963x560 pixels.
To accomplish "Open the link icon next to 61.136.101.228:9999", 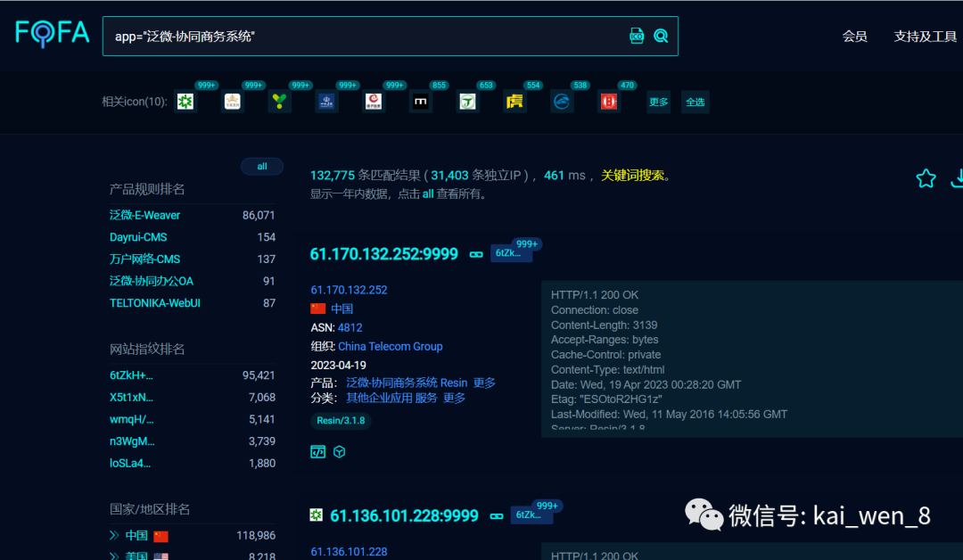I will click(497, 515).
